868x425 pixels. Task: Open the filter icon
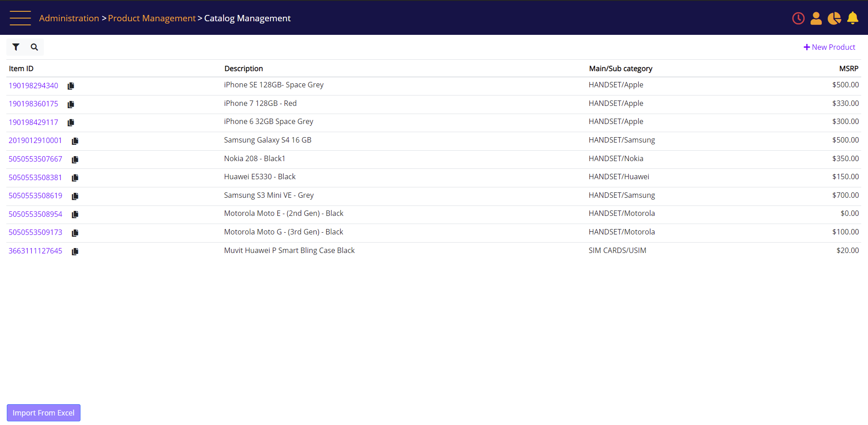[16, 47]
